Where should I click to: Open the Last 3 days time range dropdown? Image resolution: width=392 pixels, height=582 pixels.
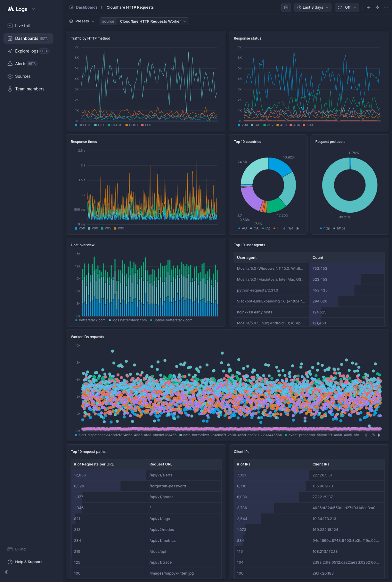313,7
